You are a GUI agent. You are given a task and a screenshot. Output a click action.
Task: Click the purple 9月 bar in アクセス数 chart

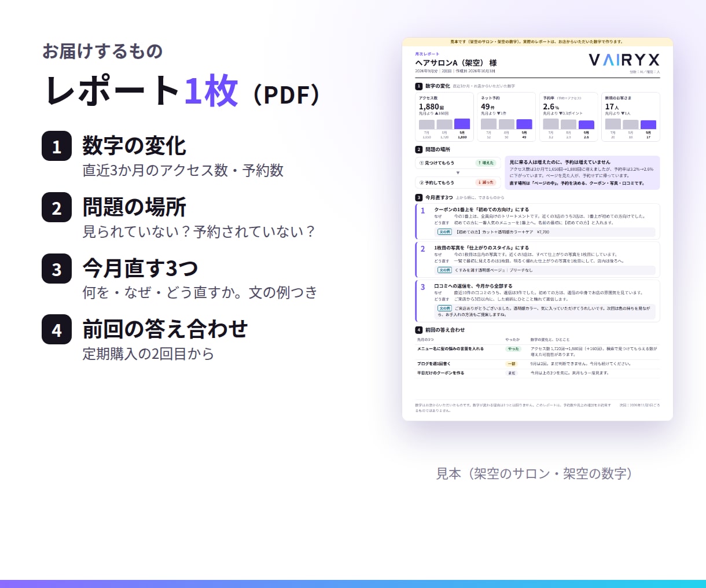click(x=462, y=124)
